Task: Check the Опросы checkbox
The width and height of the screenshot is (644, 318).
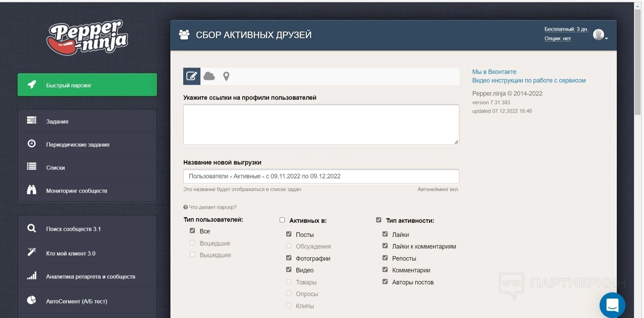Action: pyautogui.click(x=289, y=293)
